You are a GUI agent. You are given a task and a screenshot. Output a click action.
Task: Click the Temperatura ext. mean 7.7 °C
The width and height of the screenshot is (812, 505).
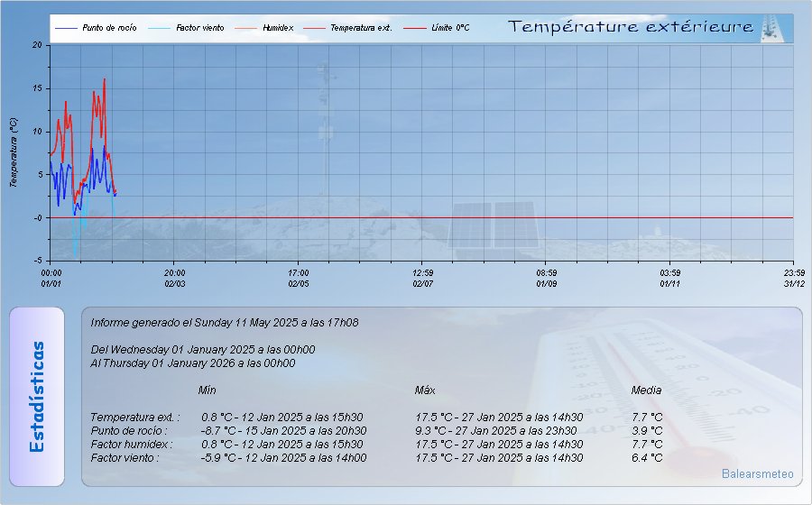(647, 417)
